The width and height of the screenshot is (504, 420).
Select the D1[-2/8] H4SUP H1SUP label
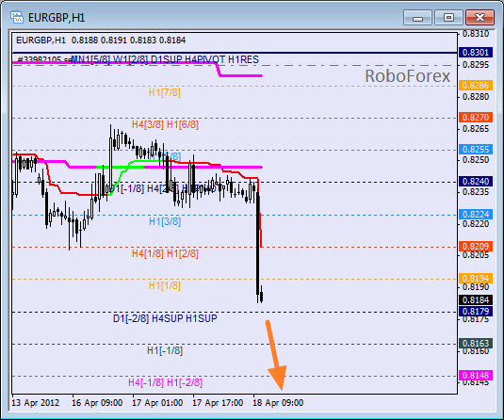165,318
